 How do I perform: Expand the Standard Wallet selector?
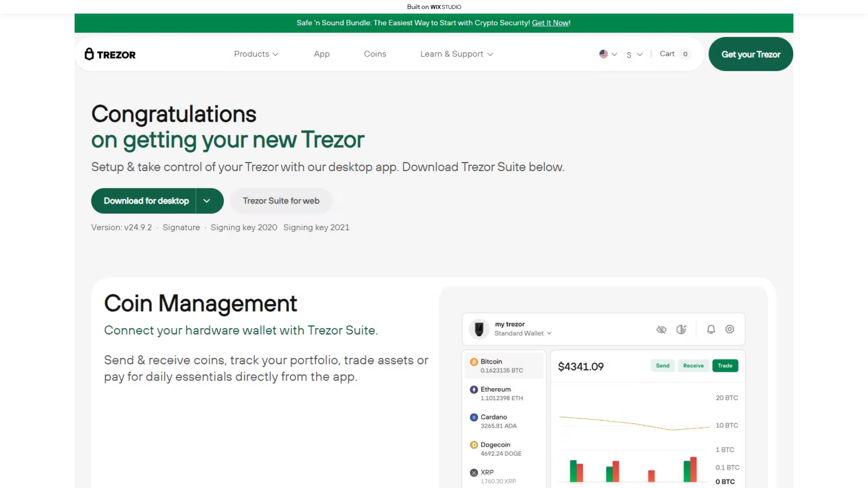pos(549,333)
